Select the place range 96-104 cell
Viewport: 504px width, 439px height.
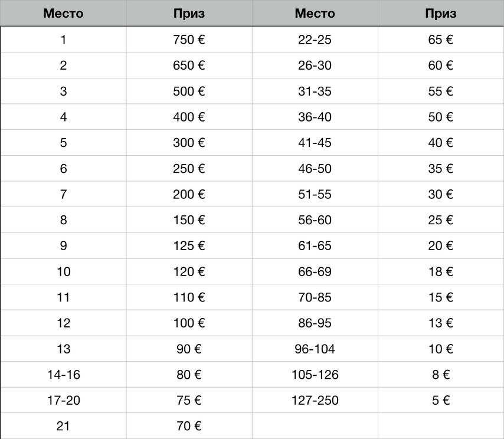315,349
